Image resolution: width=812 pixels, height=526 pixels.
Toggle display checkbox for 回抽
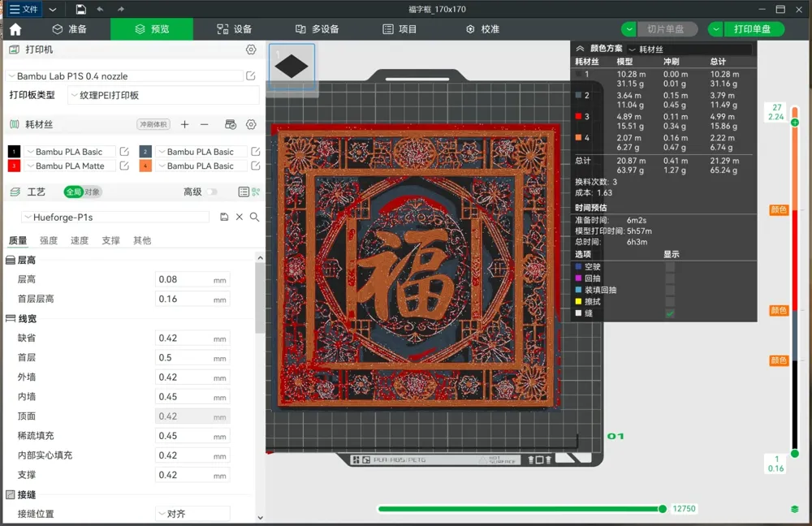tap(670, 278)
